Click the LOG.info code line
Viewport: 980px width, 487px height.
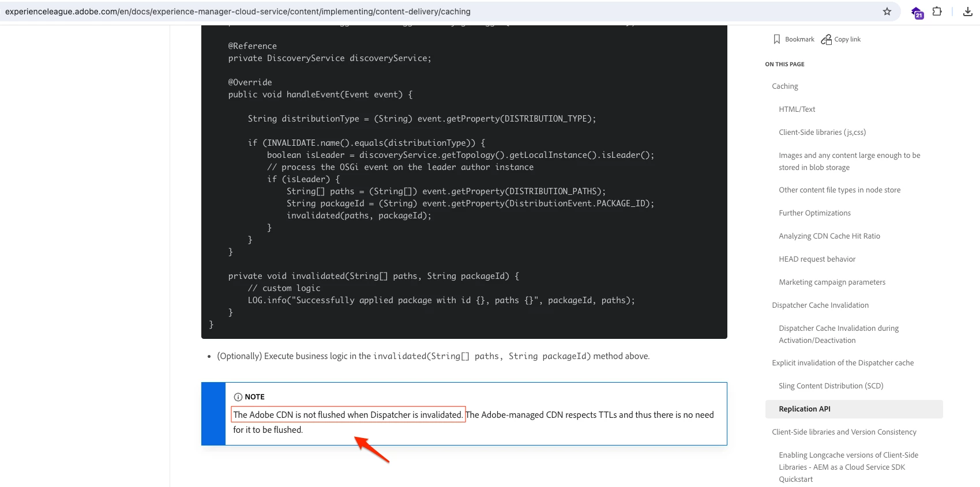click(441, 300)
